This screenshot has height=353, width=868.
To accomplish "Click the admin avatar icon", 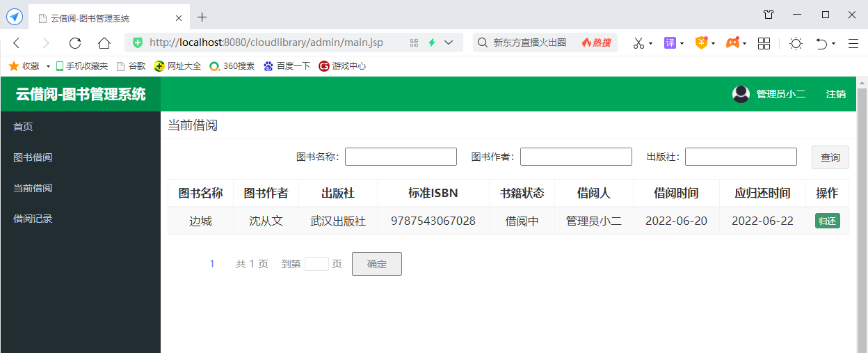I will point(741,94).
